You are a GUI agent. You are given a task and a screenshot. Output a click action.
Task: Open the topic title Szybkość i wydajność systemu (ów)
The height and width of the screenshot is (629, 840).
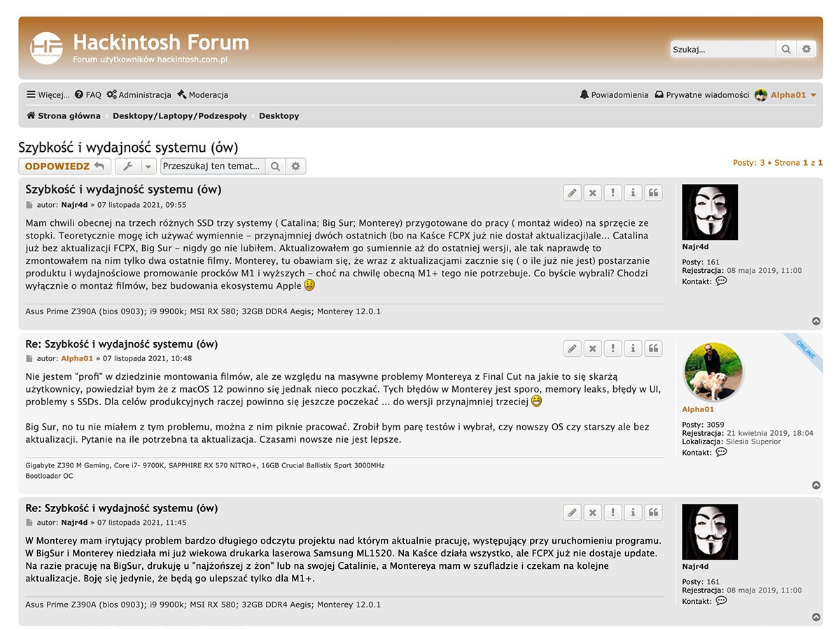click(x=128, y=148)
